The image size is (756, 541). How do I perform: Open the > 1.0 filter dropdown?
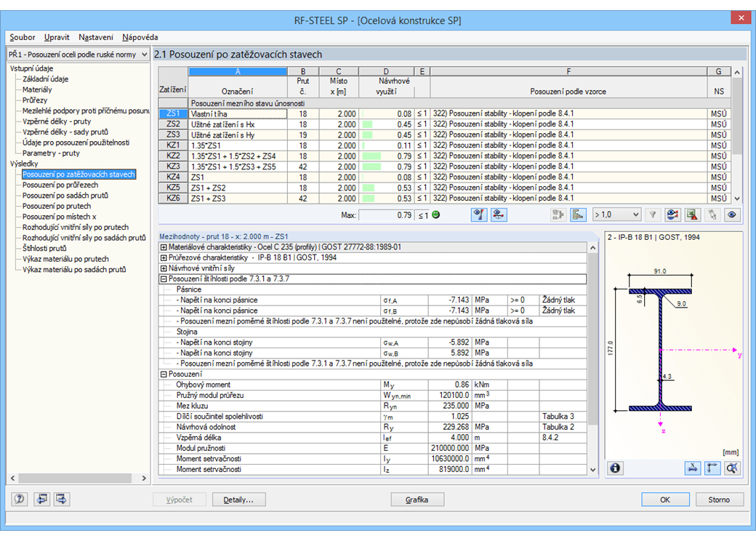(x=616, y=215)
